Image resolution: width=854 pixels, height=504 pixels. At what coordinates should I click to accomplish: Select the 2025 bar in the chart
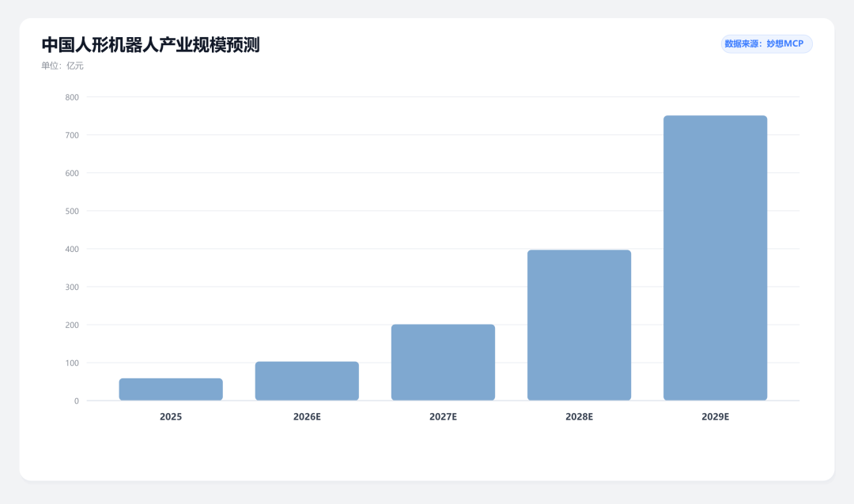click(171, 389)
